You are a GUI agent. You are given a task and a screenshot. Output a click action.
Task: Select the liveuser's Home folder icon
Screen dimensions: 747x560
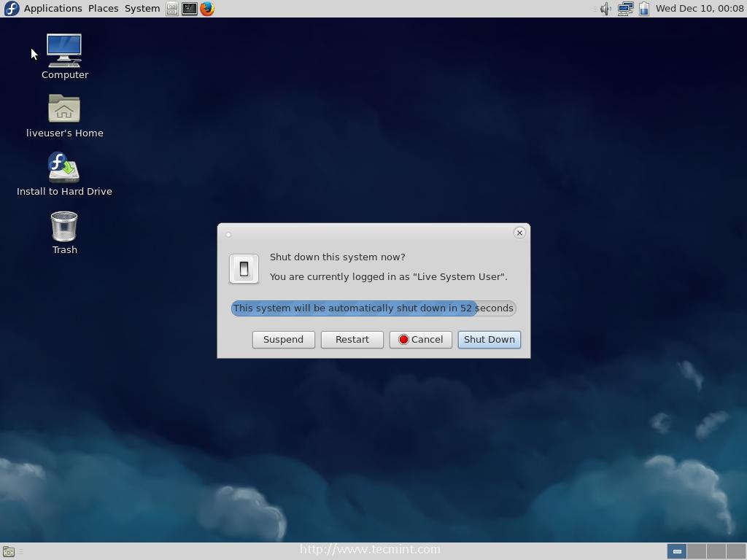(x=64, y=116)
